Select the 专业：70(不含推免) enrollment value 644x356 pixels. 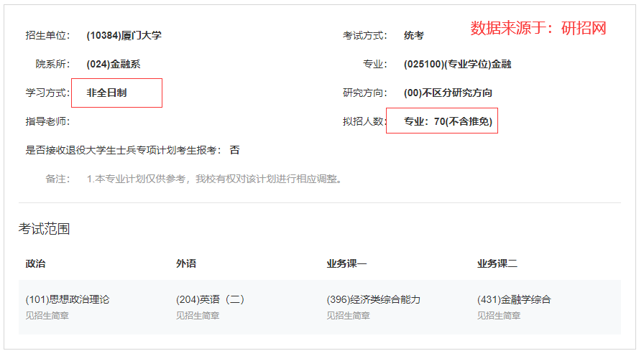pos(448,122)
